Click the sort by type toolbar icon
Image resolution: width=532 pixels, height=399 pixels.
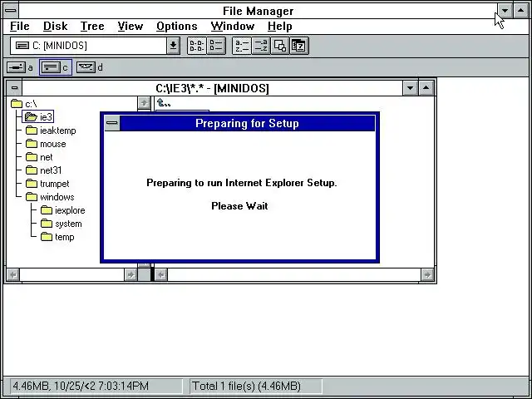click(x=261, y=46)
